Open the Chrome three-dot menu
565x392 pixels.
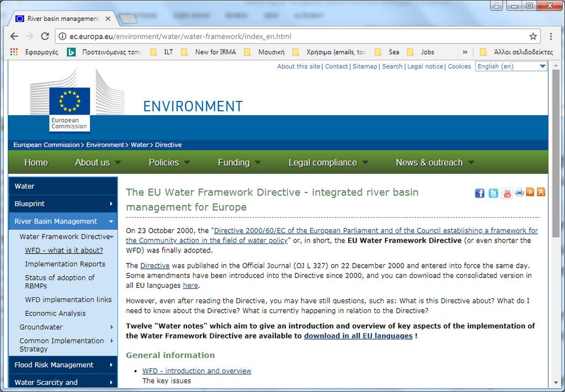tap(551, 36)
